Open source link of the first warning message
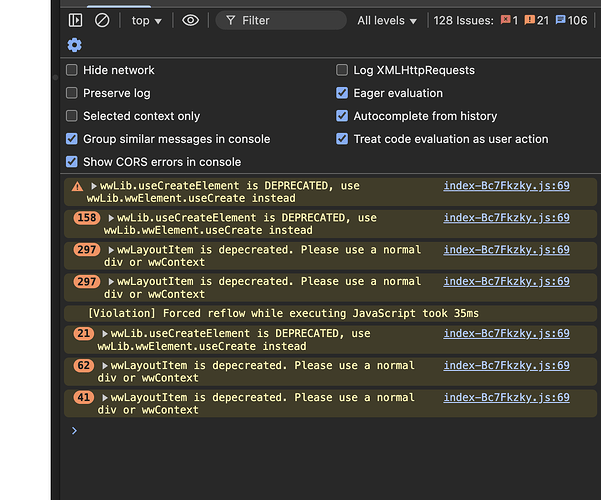601x500 pixels. tap(506, 186)
